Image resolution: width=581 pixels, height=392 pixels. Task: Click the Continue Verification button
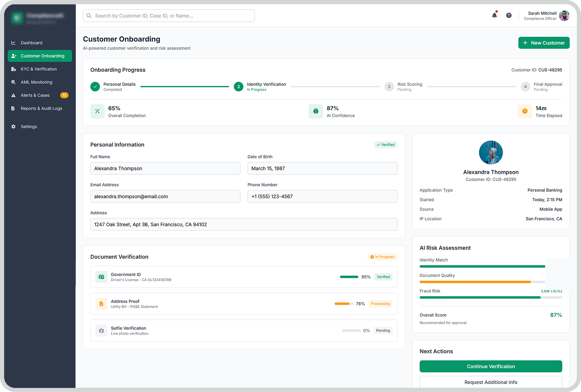tap(491, 366)
